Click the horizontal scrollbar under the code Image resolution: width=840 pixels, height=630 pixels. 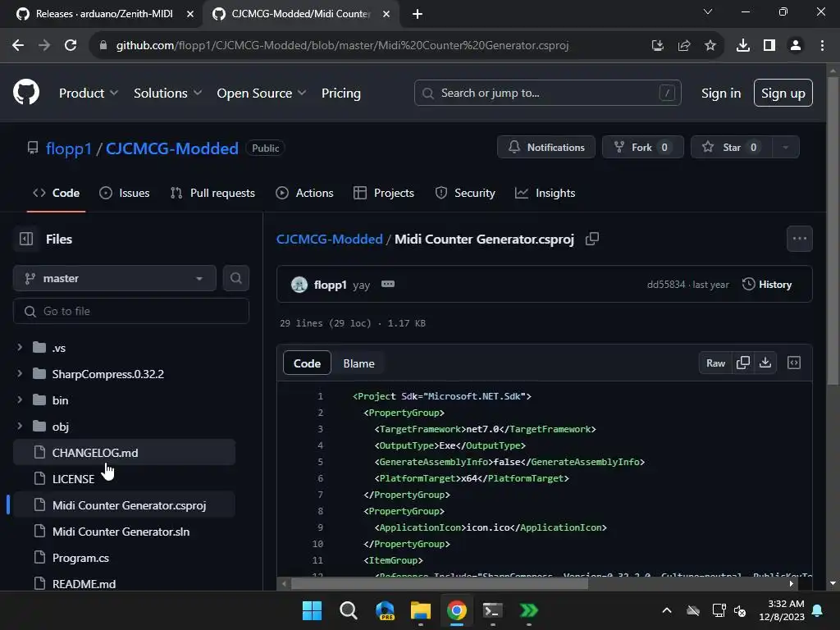[x=440, y=584]
